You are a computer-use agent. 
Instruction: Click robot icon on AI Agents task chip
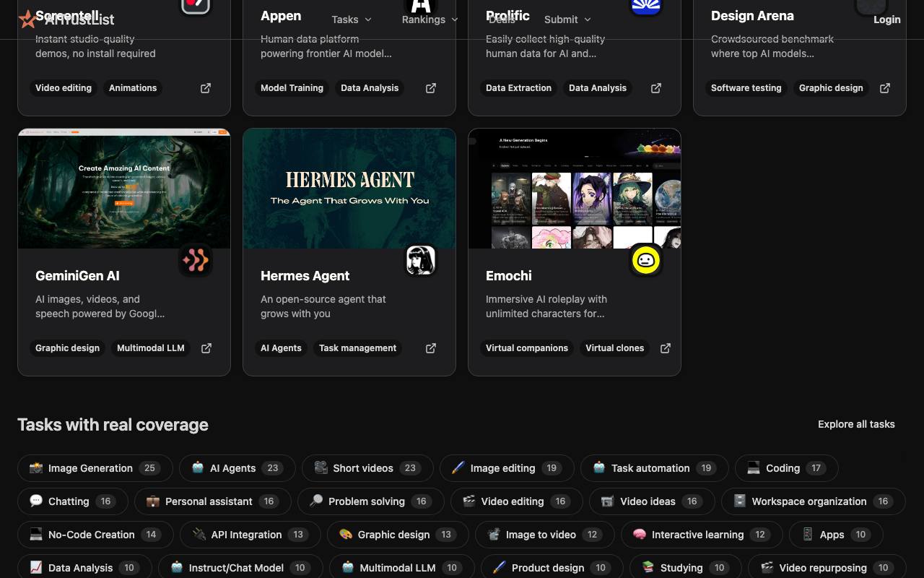(198, 468)
